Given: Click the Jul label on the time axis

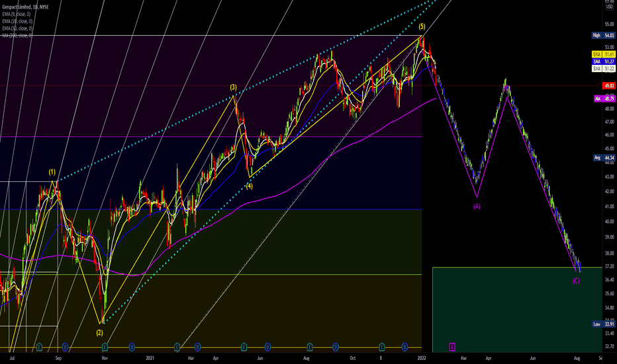Looking at the screenshot, I should (x=12, y=358).
